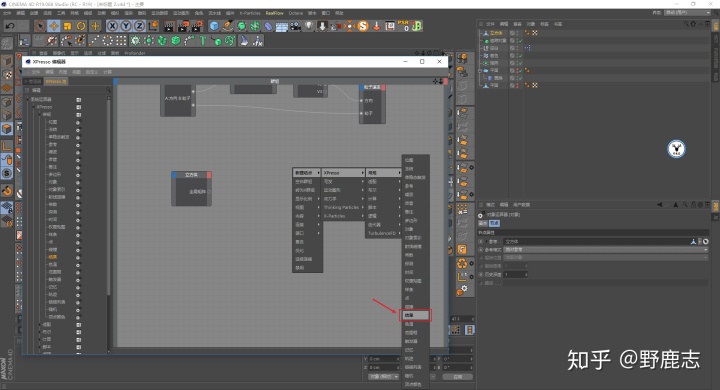The width and height of the screenshot is (720, 390).
Task: Switch to the X-管理器 tab
Action: (33, 81)
